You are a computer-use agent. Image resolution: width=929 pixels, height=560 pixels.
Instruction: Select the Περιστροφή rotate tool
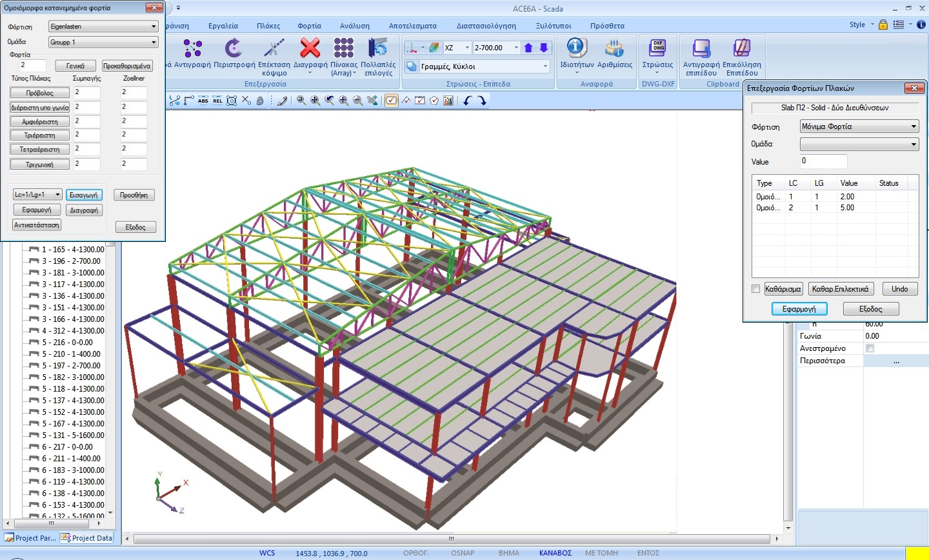point(234,49)
